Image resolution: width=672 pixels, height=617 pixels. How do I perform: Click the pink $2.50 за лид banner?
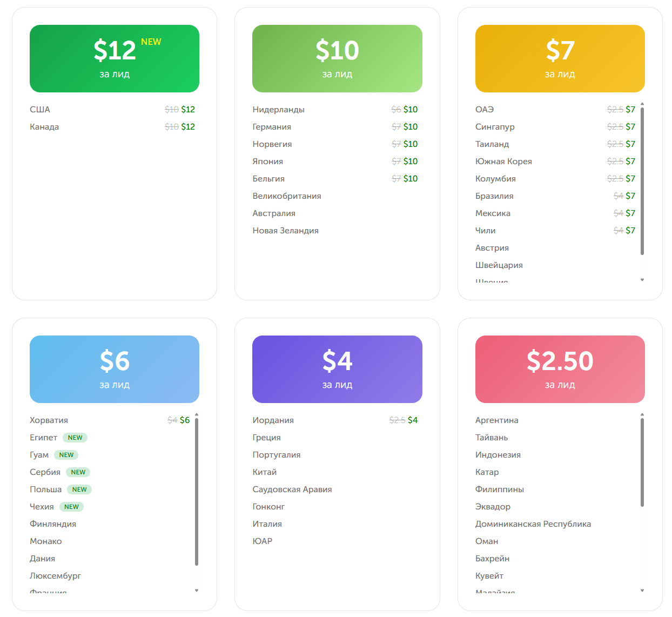[x=560, y=369]
